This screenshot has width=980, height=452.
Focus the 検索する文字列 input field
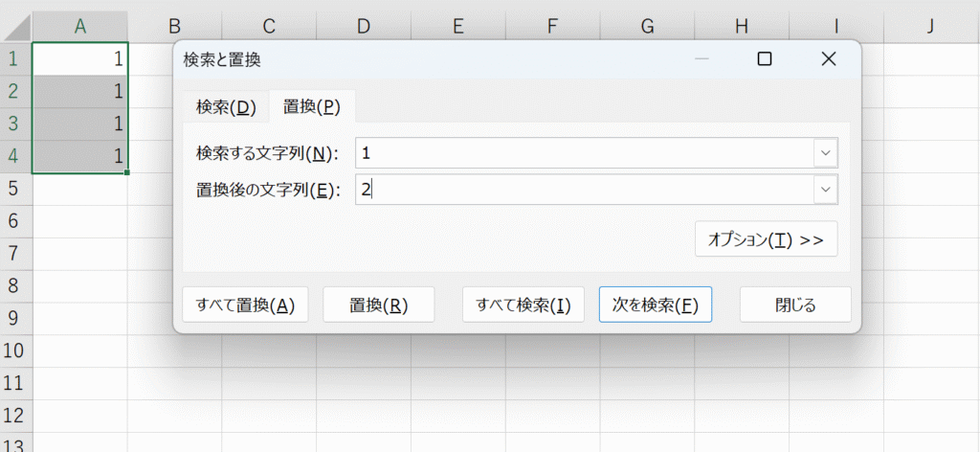[585, 153]
